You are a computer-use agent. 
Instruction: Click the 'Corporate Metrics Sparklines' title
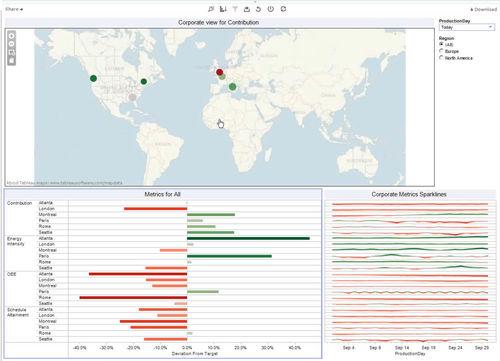pyautogui.click(x=409, y=194)
